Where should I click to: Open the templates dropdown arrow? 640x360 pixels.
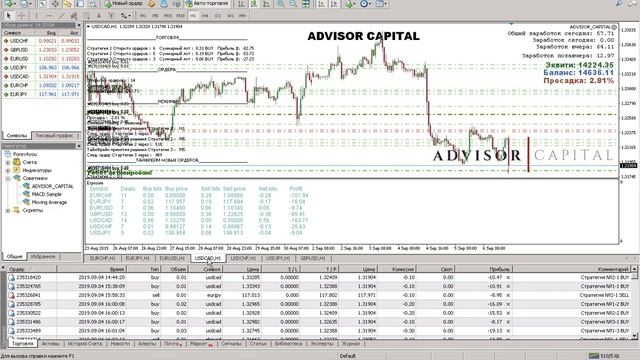click(386, 4)
